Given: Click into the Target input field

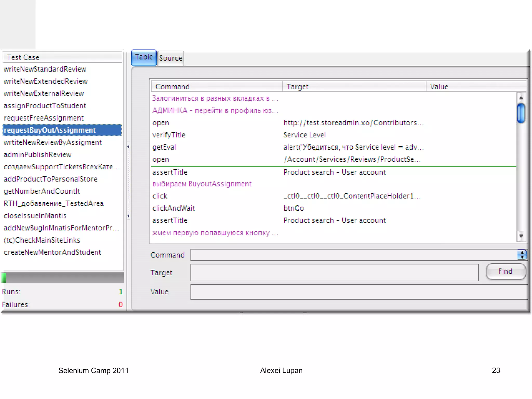Looking at the screenshot, I should tap(334, 272).
